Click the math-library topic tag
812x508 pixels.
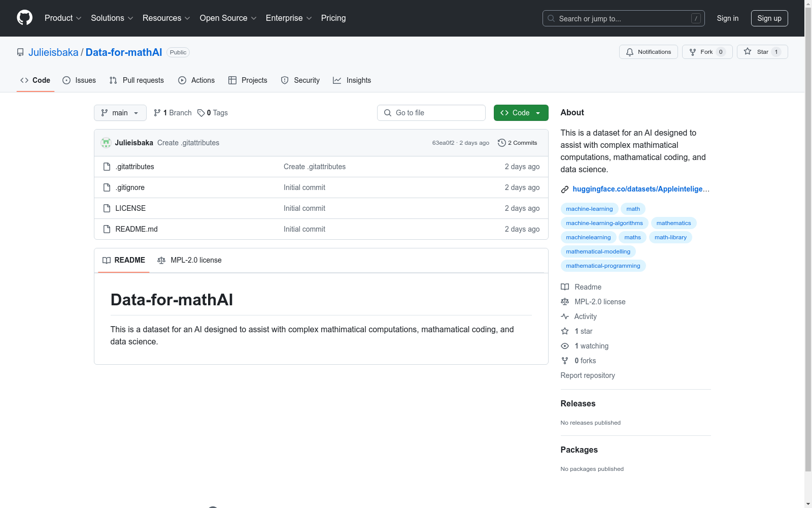point(670,237)
